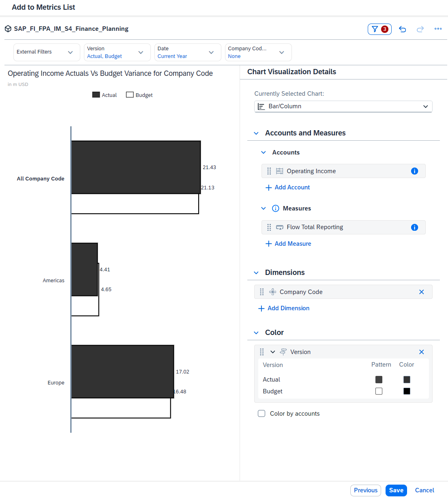Screen dimensions: 448x498
Task: Open info details for Operating Income account
Action: [414, 171]
